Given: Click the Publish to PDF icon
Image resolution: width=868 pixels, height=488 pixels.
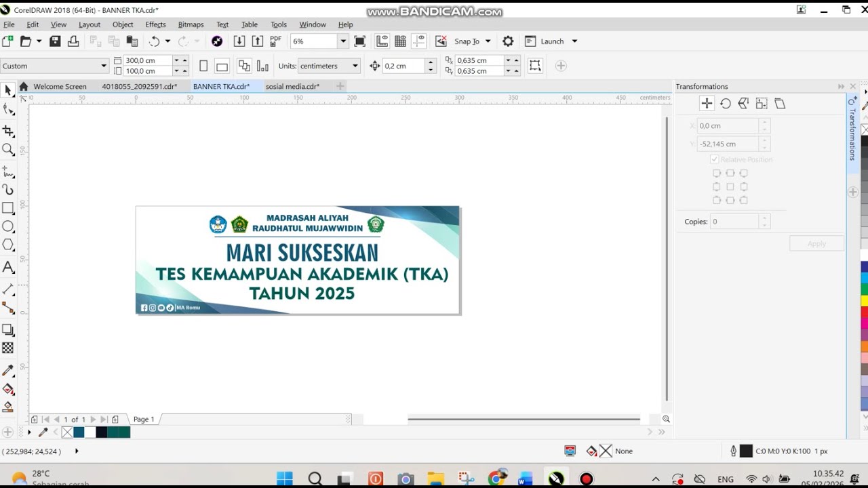Looking at the screenshot, I should [x=275, y=41].
